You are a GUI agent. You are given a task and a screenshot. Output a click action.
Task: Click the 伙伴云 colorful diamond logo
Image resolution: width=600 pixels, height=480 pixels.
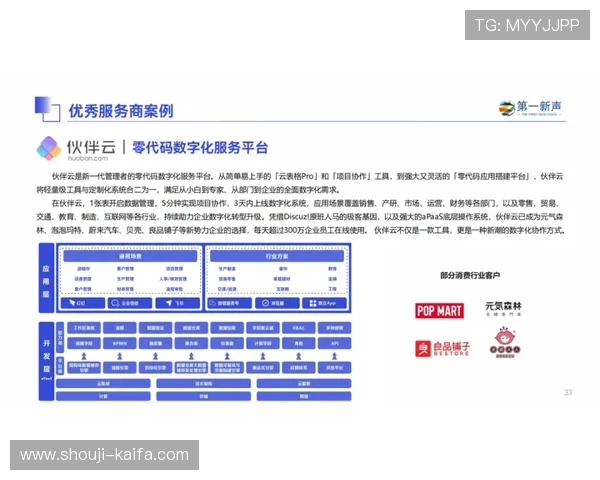pos(49,148)
